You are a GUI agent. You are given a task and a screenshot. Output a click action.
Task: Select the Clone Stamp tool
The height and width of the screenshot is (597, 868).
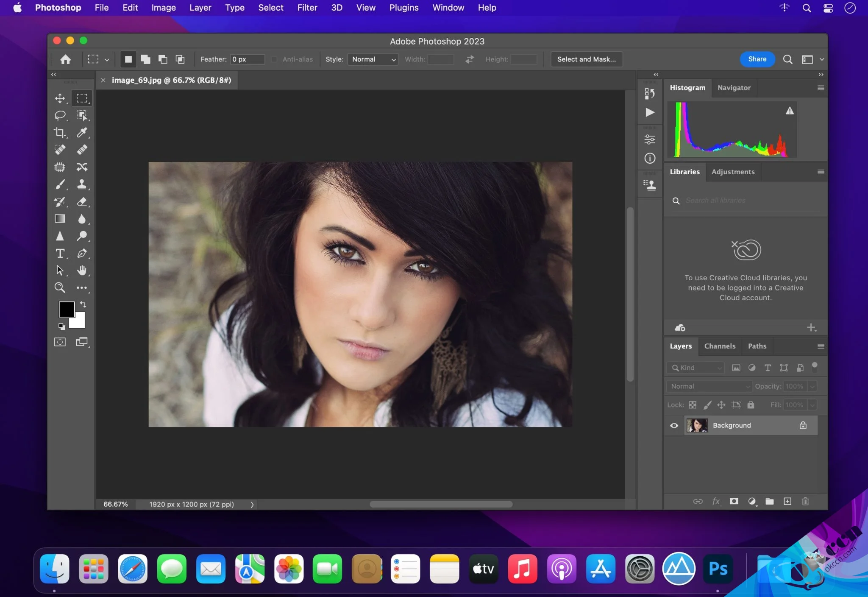(82, 184)
